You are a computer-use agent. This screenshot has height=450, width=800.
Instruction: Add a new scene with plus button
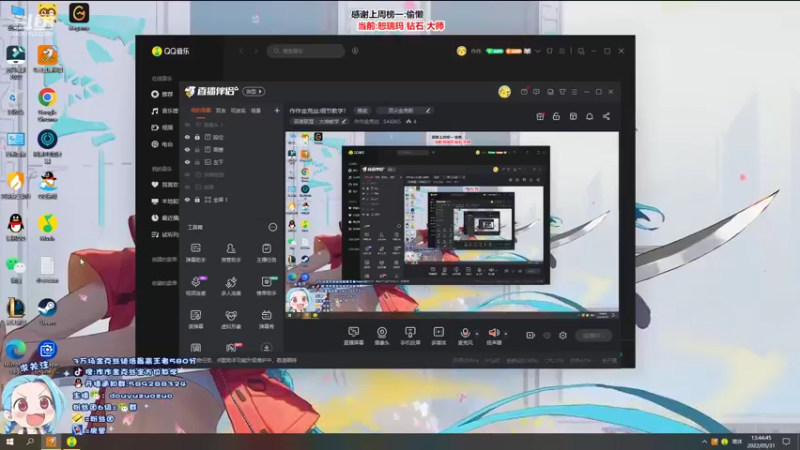[x=277, y=110]
